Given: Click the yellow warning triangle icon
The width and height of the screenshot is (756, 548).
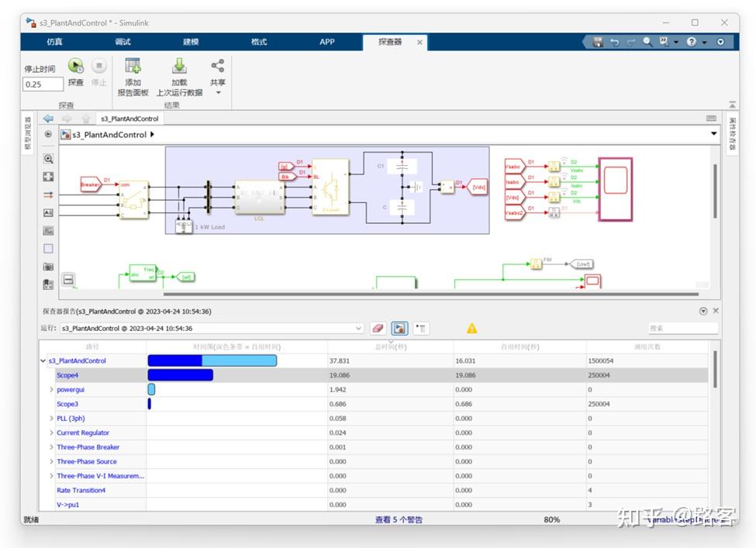Looking at the screenshot, I should [471, 329].
